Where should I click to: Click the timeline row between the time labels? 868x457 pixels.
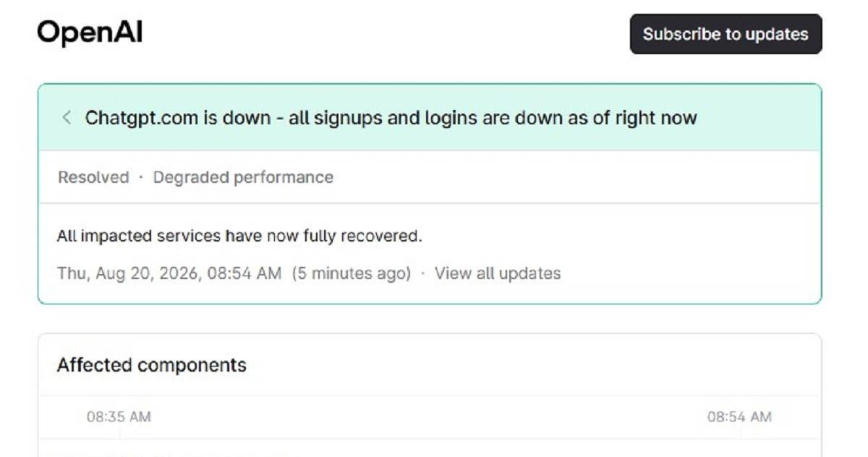click(430, 417)
